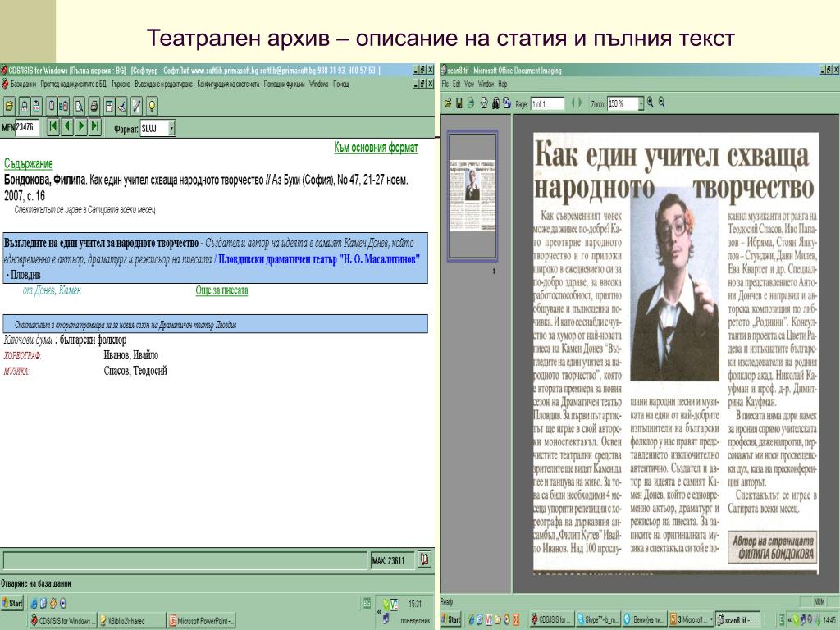Screen dimensions: 840x630
Task: Open the Edit menu in Document Imaging
Action: tap(456, 84)
